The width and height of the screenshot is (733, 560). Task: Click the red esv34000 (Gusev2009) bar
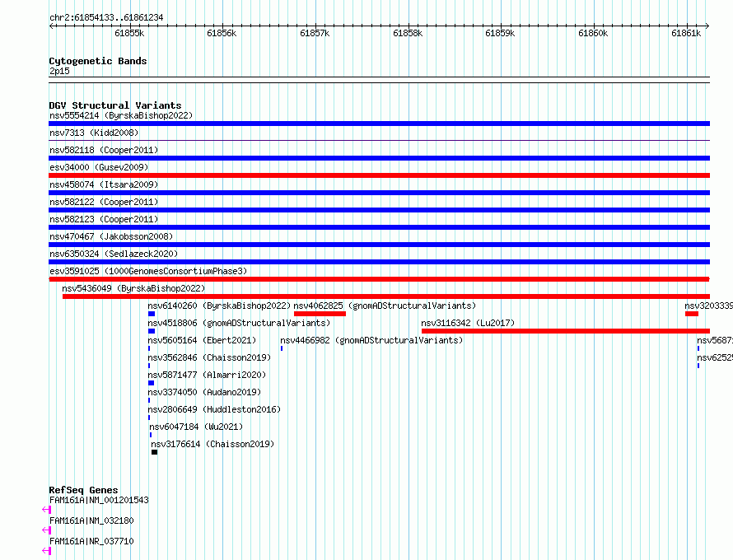pyautogui.click(x=379, y=175)
